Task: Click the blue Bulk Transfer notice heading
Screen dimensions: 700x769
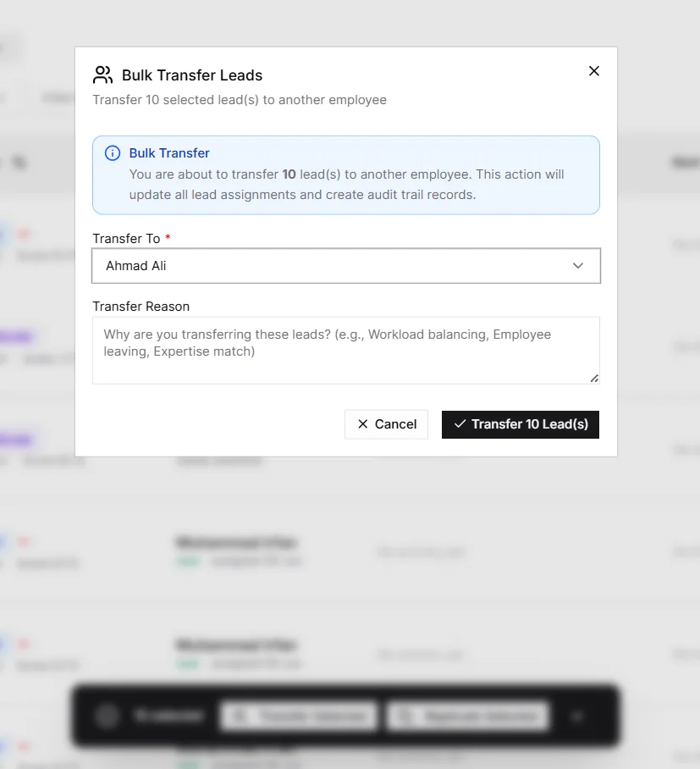Action: [x=169, y=153]
